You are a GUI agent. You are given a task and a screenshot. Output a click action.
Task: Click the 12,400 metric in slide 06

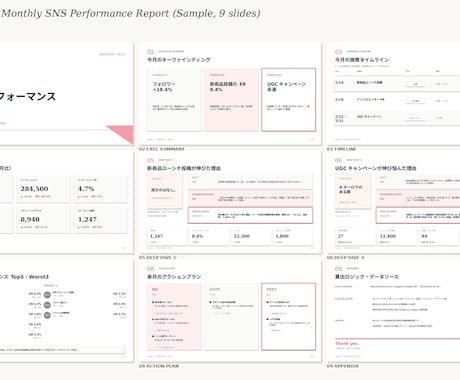388,236
